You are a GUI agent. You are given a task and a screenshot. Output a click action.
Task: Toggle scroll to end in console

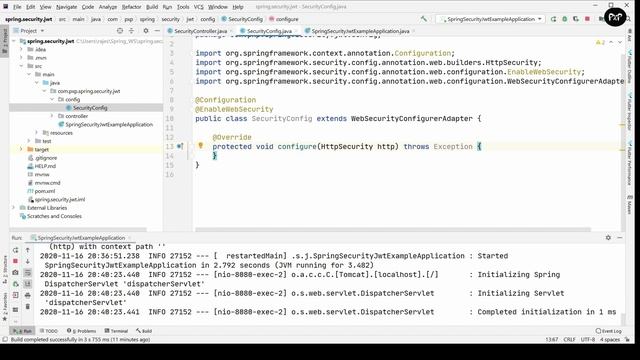tap(28, 284)
